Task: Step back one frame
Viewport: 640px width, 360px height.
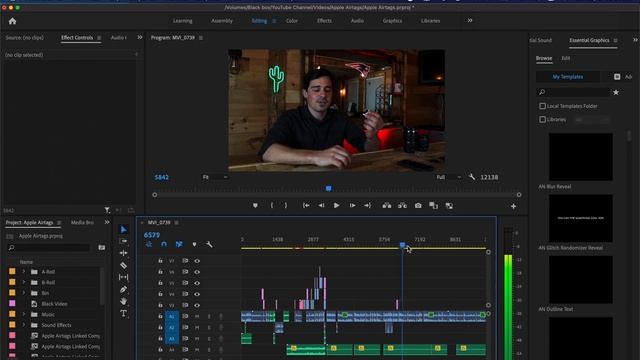Action: pyautogui.click(x=321, y=206)
